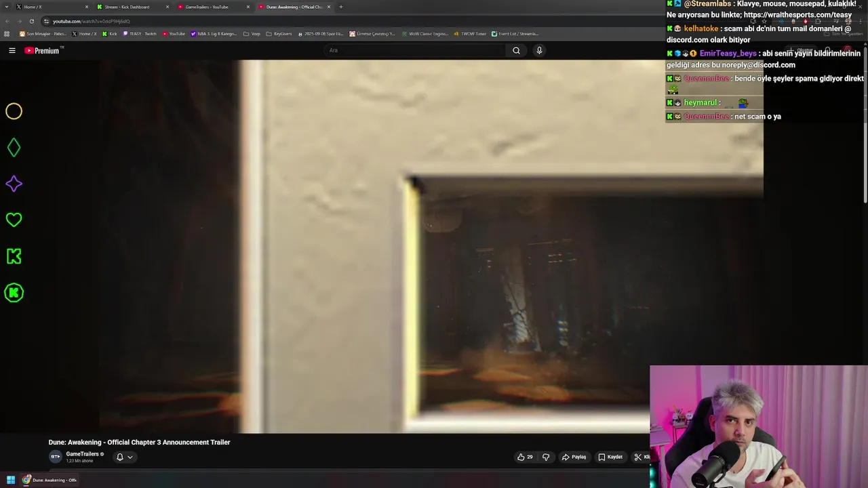Open a new browser tab
Image resolution: width=868 pixels, height=488 pixels.
tap(340, 7)
